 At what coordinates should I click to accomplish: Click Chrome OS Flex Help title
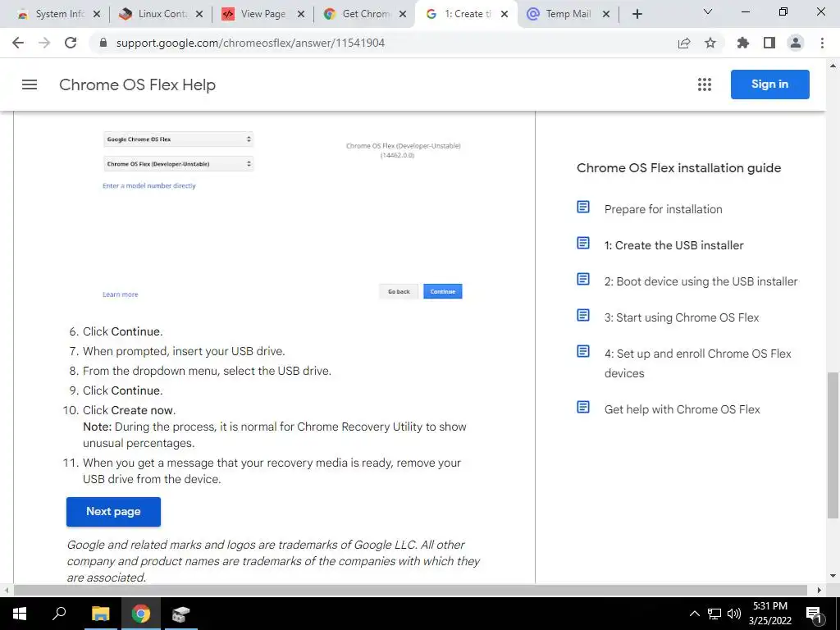[x=137, y=84]
